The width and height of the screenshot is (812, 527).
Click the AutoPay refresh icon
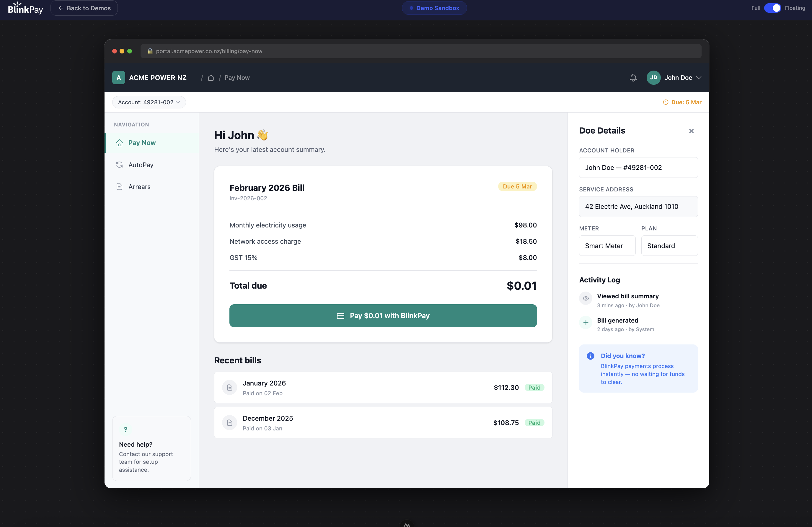(x=119, y=165)
